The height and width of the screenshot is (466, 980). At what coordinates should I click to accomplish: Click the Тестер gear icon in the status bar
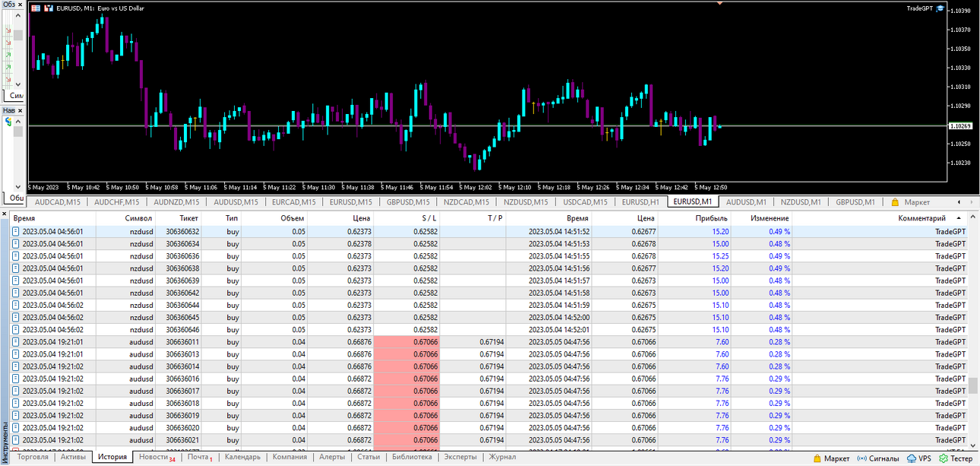point(944,458)
